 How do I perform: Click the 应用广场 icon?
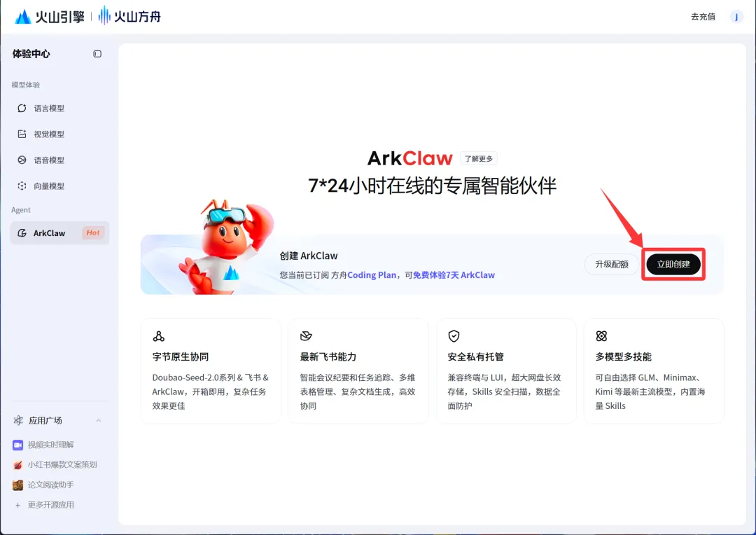coord(18,420)
